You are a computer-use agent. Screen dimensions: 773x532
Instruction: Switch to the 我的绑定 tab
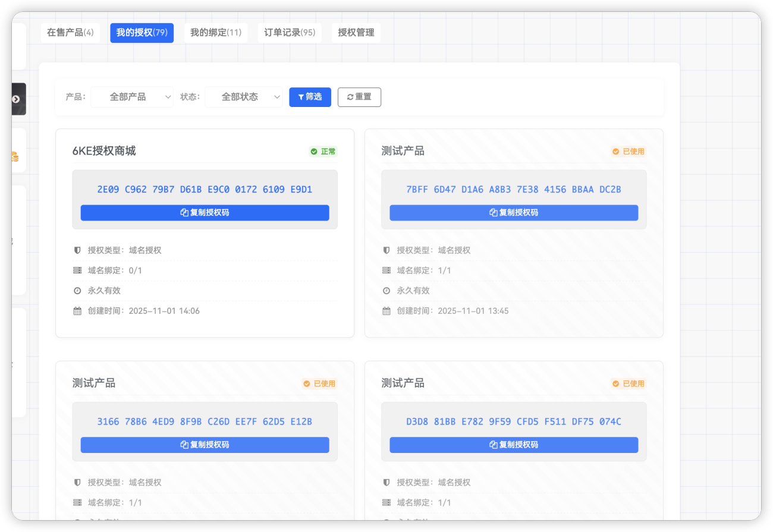(x=215, y=33)
